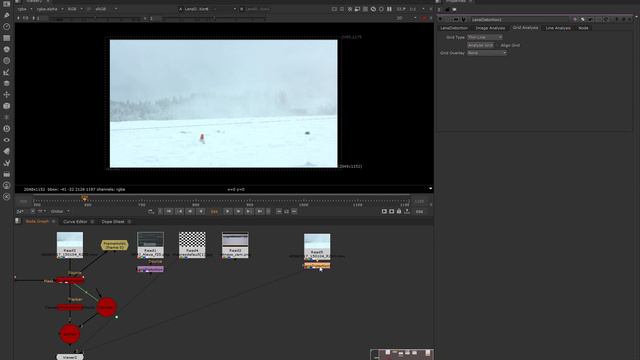Click the current frame number field

214,211
